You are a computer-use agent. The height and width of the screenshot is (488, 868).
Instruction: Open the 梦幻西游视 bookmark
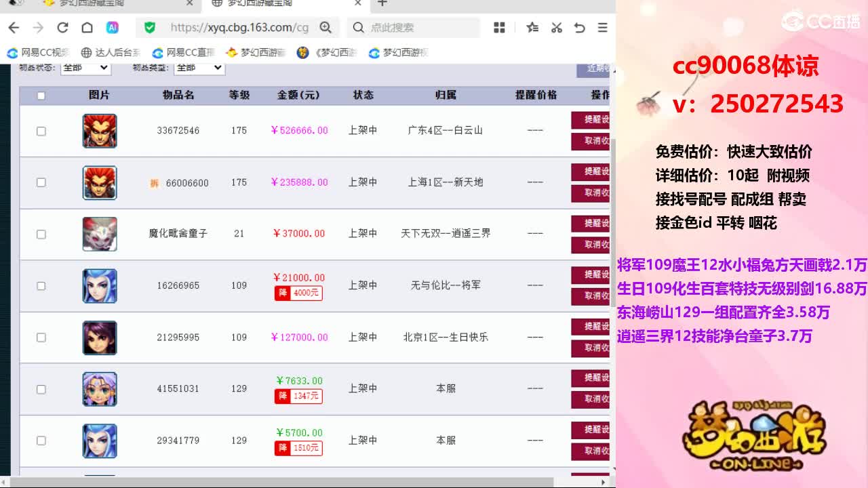click(x=399, y=52)
